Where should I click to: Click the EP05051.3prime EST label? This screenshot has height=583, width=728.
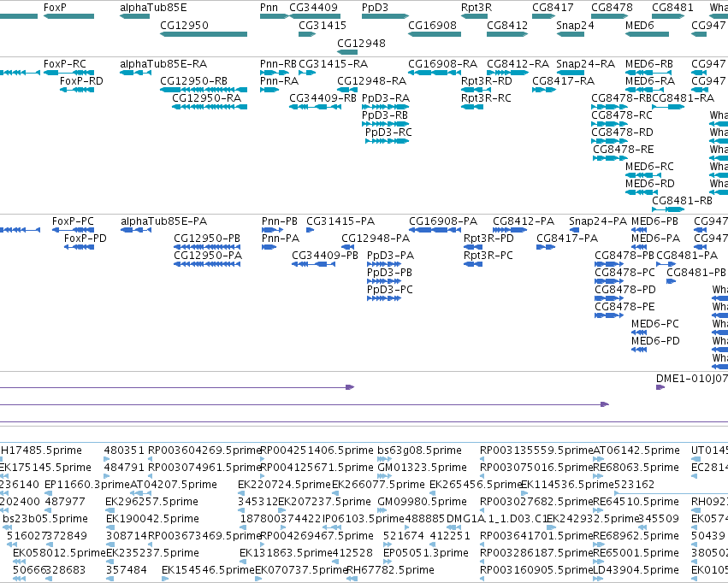point(425,552)
